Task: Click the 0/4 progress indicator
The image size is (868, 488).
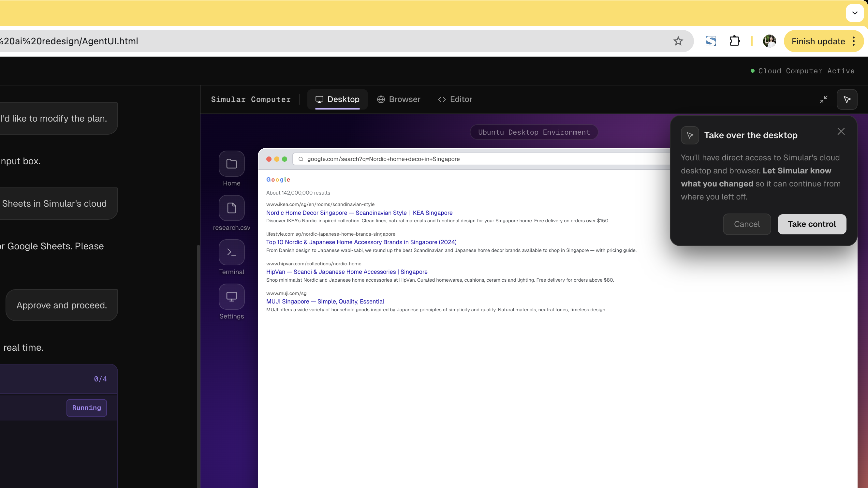Action: tap(100, 379)
